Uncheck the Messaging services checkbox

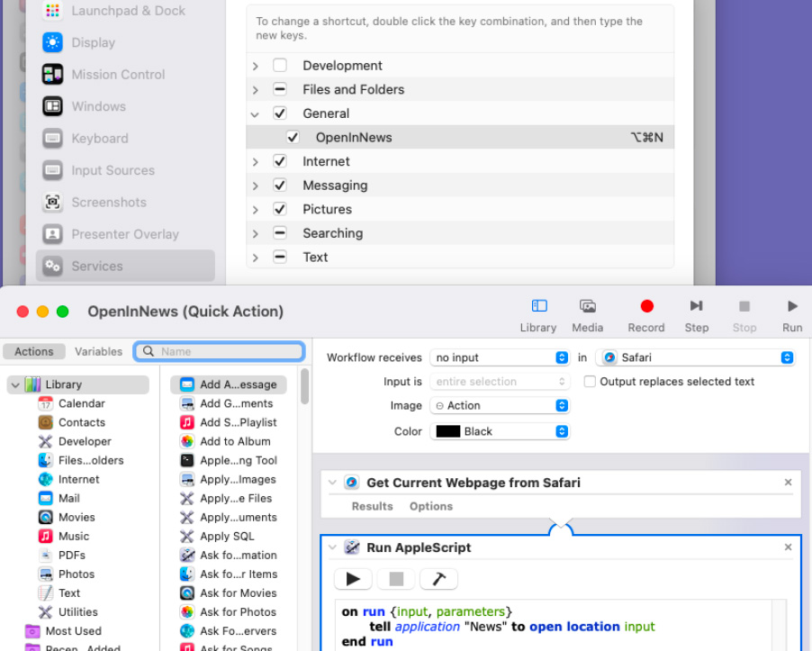coord(280,185)
